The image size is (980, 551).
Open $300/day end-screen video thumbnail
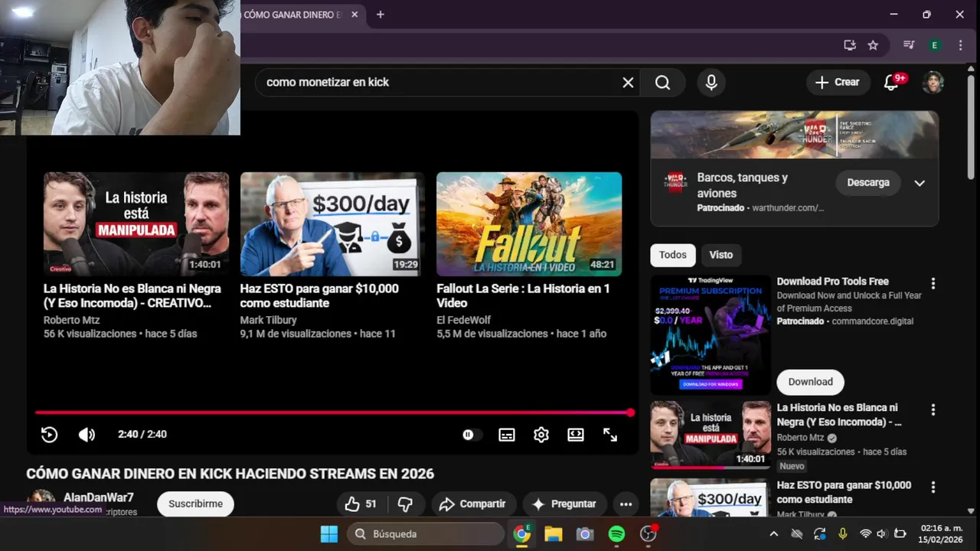[x=332, y=223]
